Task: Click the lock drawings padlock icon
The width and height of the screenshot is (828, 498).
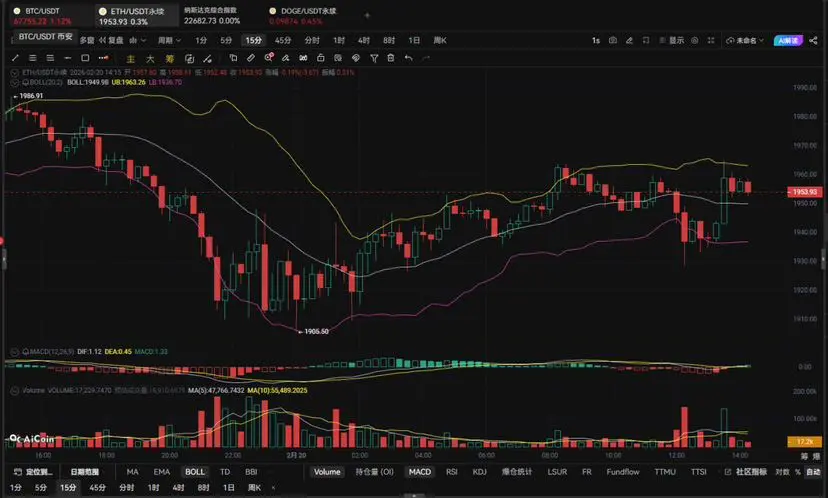Action: (321, 58)
